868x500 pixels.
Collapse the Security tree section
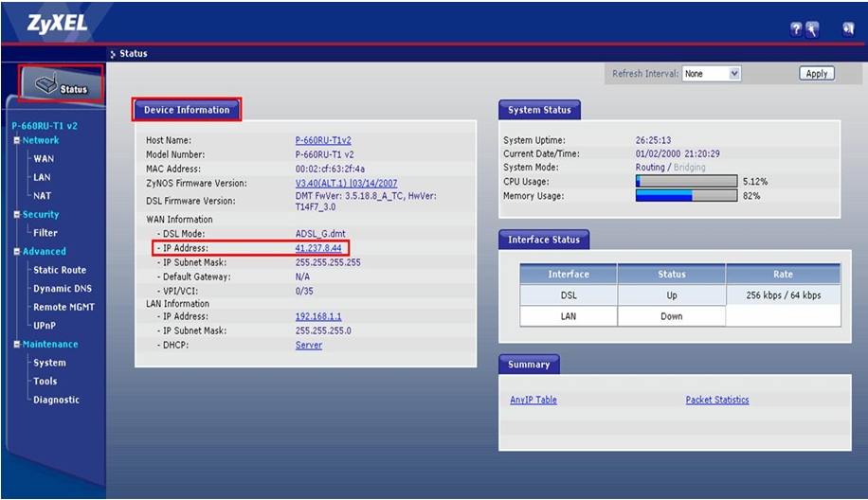[17, 215]
